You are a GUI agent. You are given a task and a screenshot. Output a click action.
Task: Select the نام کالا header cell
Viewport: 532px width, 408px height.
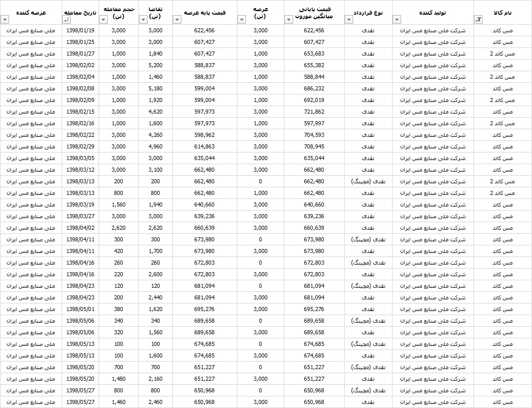coord(503,13)
